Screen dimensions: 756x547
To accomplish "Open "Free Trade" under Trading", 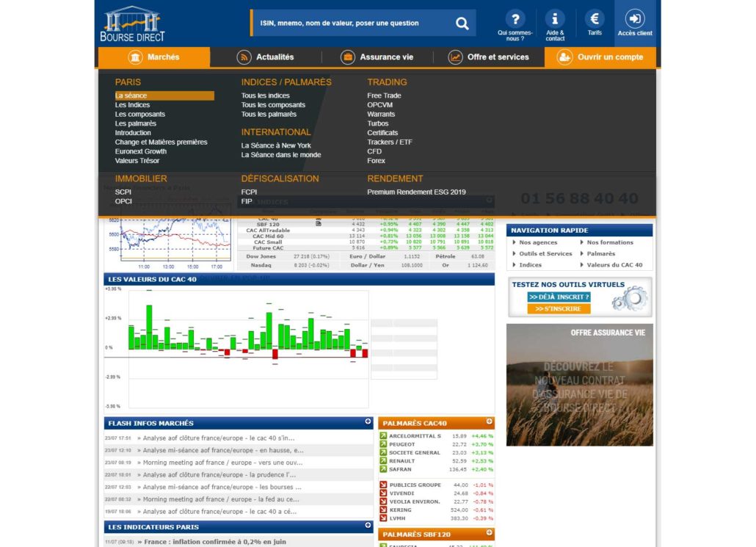I will point(383,95).
